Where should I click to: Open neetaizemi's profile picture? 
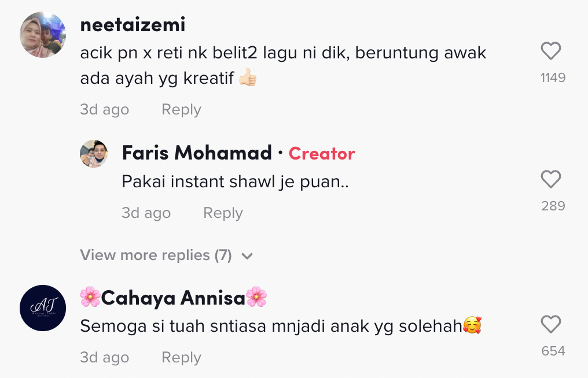click(x=43, y=35)
